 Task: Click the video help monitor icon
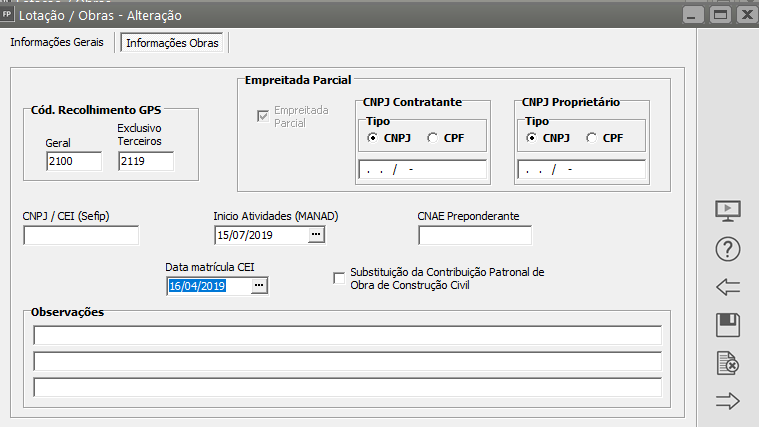pyautogui.click(x=727, y=211)
